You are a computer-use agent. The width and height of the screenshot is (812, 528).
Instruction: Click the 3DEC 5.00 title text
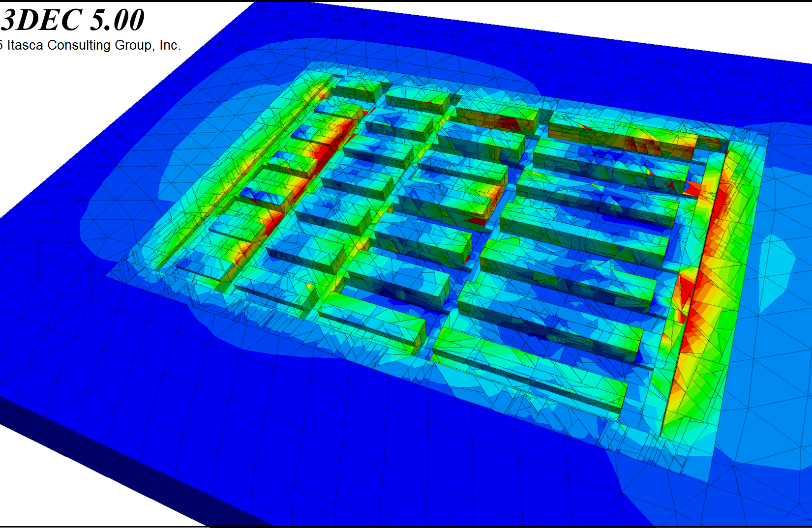pyautogui.click(x=73, y=20)
